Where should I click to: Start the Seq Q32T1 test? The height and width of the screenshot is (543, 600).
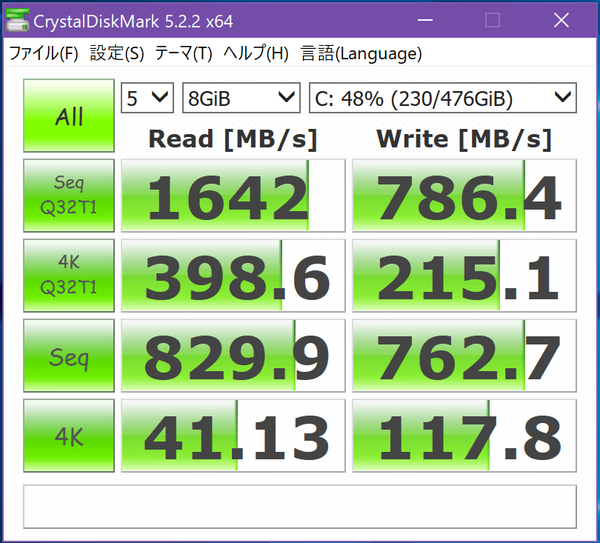[x=69, y=196]
